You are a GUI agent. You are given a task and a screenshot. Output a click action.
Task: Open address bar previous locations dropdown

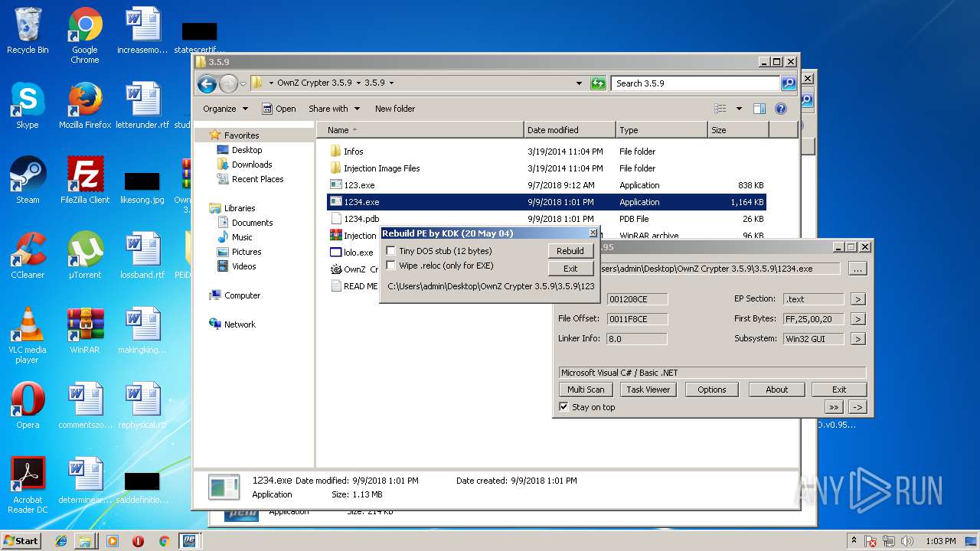(x=580, y=83)
